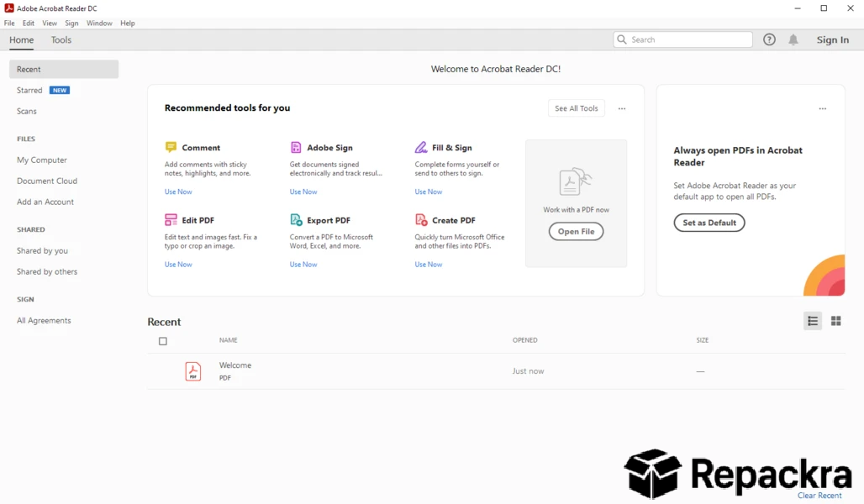864x504 pixels.
Task: Click the Clear Recent link
Action: [819, 496]
